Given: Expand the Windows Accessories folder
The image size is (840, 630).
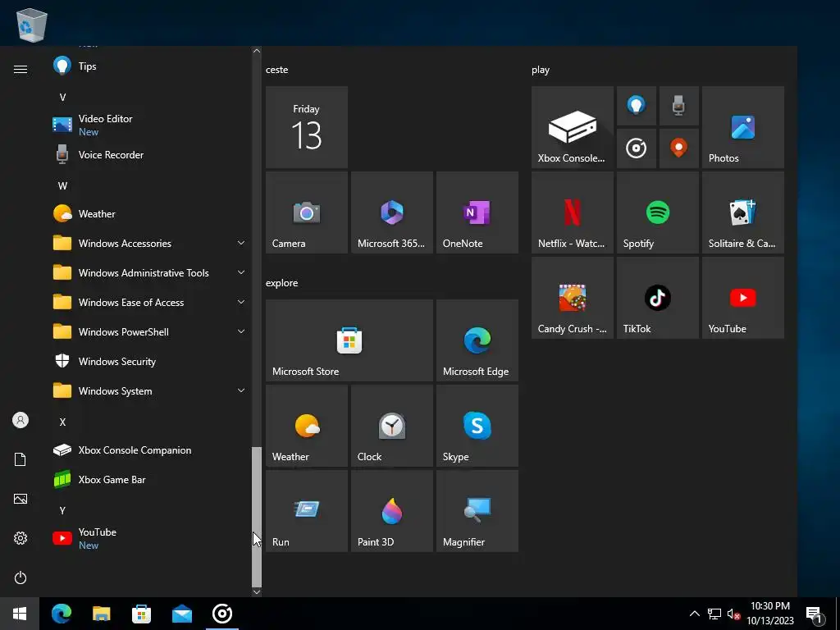Looking at the screenshot, I should point(150,243).
